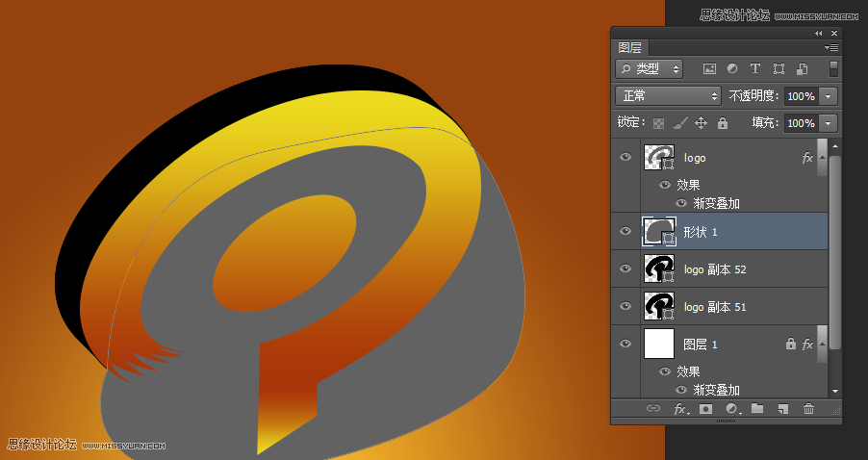Add a layer mask

705,409
